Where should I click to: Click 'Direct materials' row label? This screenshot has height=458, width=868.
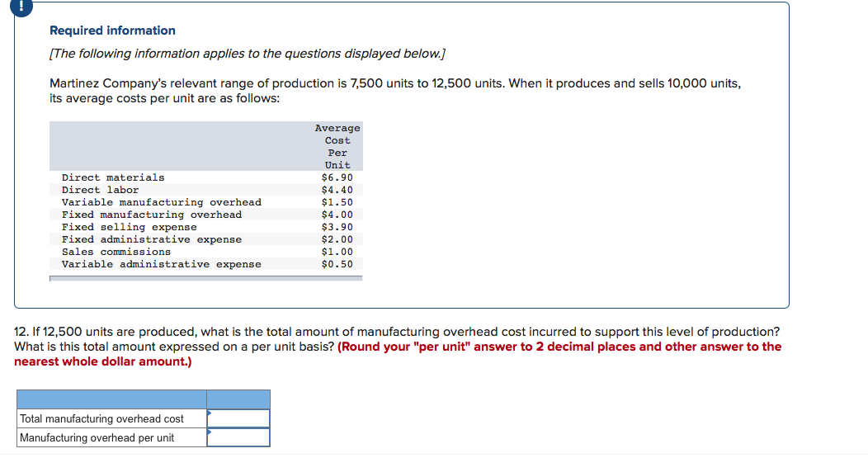click(x=113, y=177)
